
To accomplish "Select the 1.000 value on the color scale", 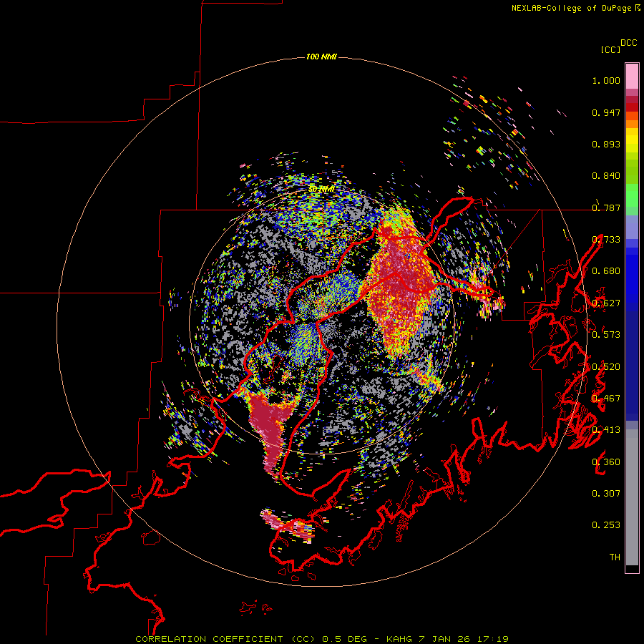I will 606,80.
